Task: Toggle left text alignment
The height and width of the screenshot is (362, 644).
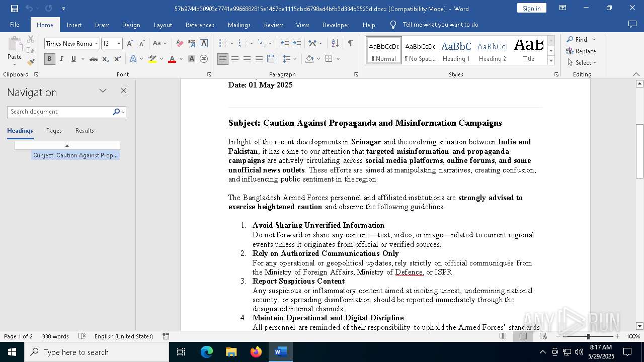Action: point(223,59)
